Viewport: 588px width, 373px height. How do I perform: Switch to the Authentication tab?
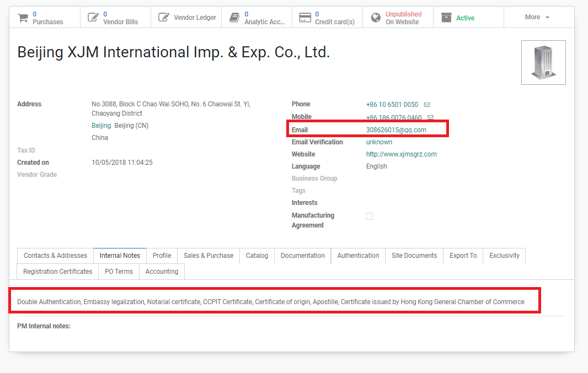(358, 256)
